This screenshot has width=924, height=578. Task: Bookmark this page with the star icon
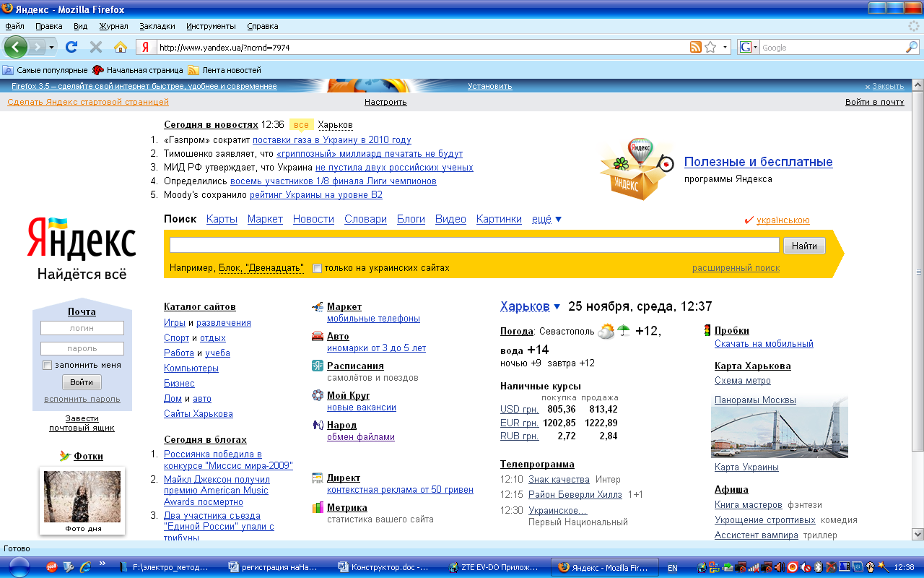tap(710, 47)
